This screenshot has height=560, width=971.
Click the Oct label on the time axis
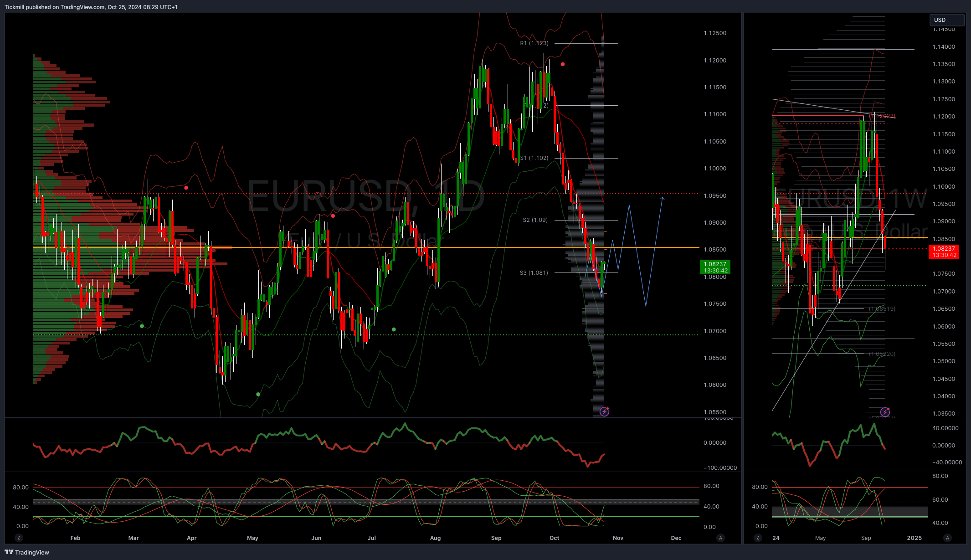(x=555, y=538)
